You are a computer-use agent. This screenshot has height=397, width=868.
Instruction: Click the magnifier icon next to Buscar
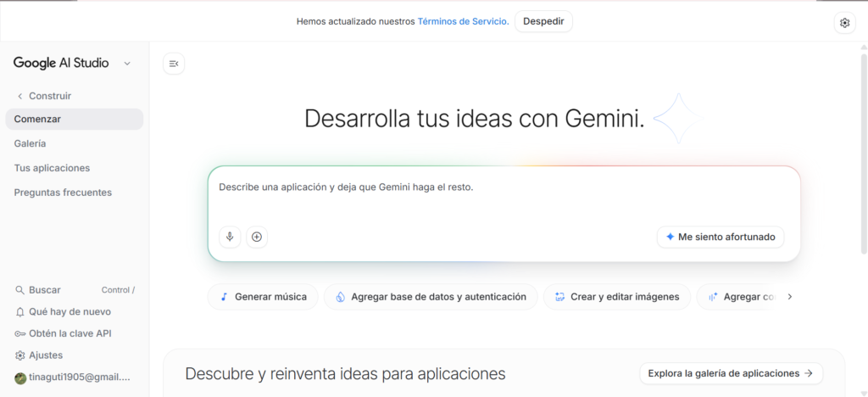(x=20, y=290)
